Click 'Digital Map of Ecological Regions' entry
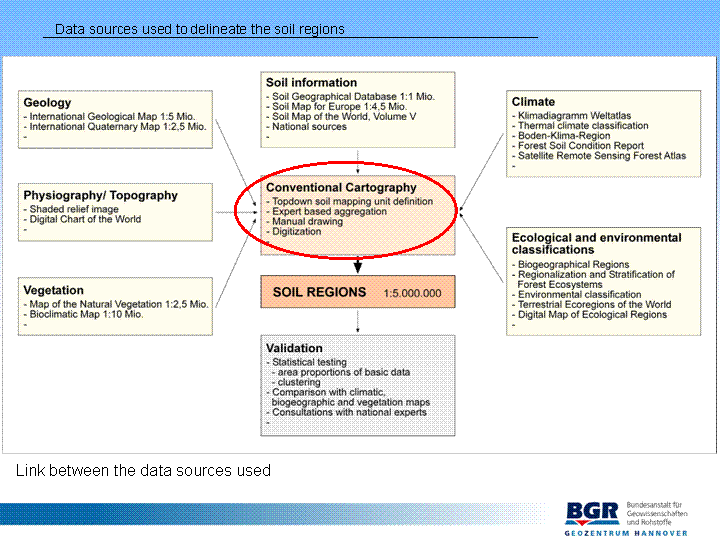The width and height of the screenshot is (720, 540). (592, 315)
